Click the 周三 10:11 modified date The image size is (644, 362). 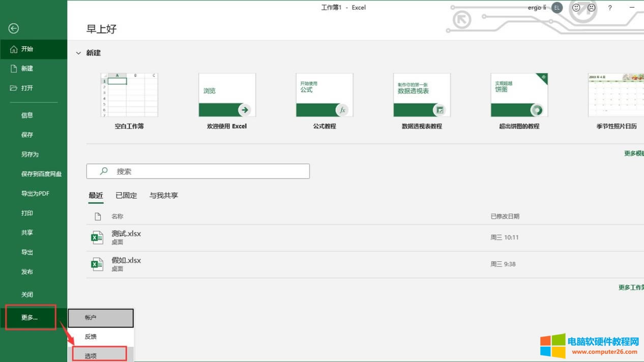[x=505, y=237]
